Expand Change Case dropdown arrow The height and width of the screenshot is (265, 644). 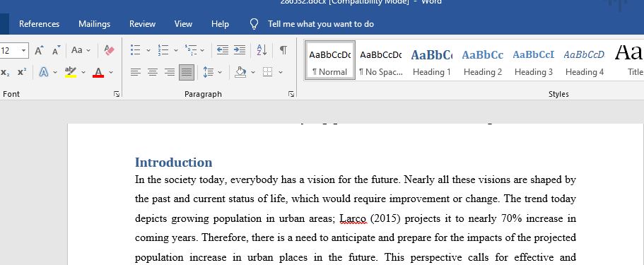click(x=88, y=51)
